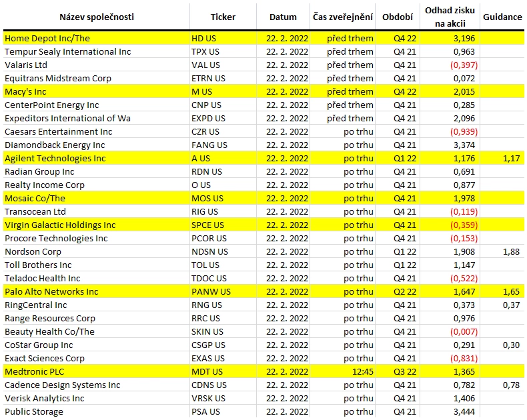
Task: Click the 'Guidance' column header
Action: pos(502,17)
